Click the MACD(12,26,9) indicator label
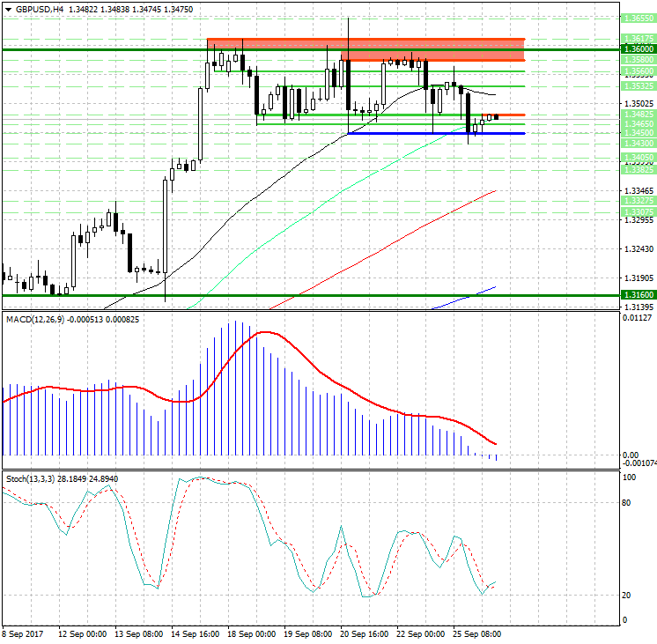 [34, 318]
